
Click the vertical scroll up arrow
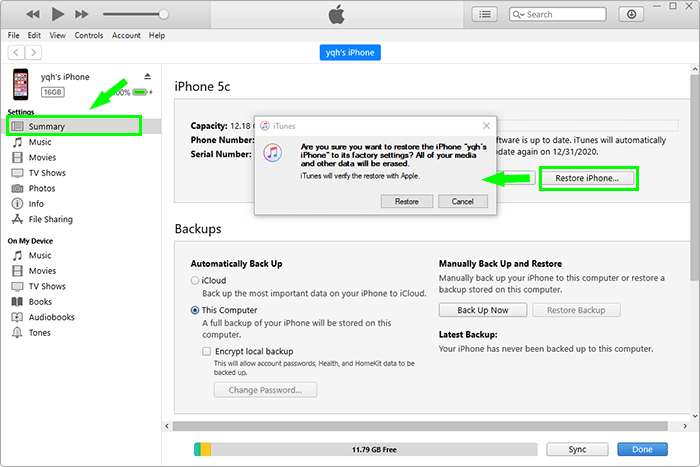pyautogui.click(x=695, y=69)
